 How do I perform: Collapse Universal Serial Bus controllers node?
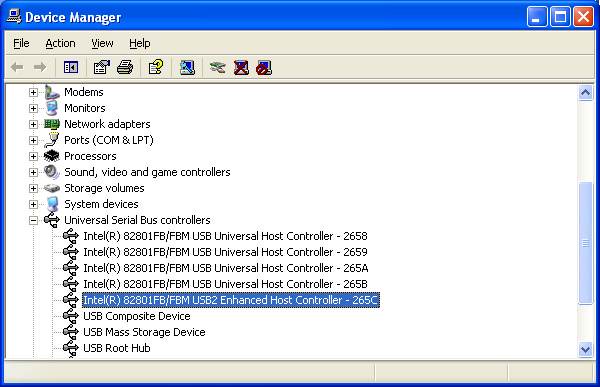33,220
